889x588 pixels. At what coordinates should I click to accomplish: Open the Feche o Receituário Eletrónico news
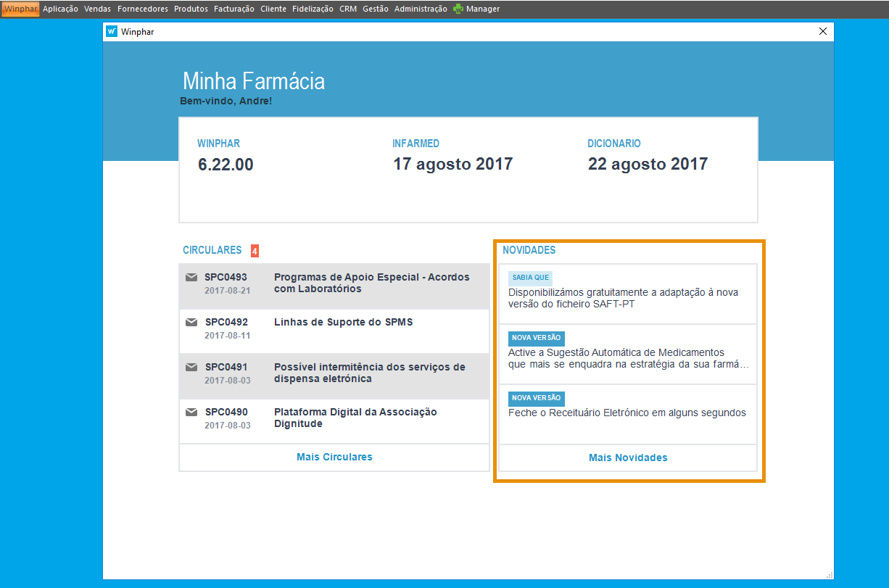click(627, 413)
